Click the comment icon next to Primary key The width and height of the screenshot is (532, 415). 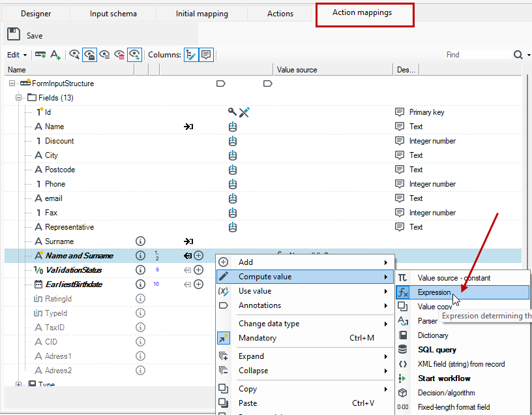[400, 112]
